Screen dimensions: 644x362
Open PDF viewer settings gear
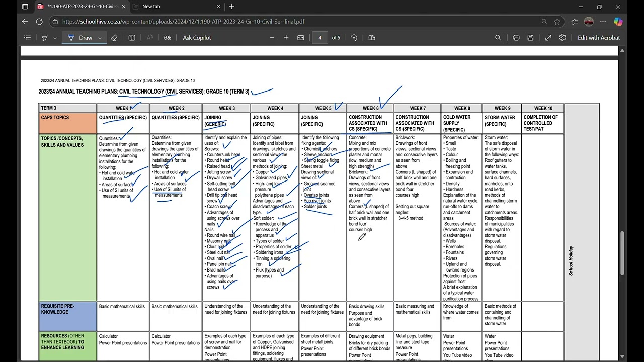(562, 38)
